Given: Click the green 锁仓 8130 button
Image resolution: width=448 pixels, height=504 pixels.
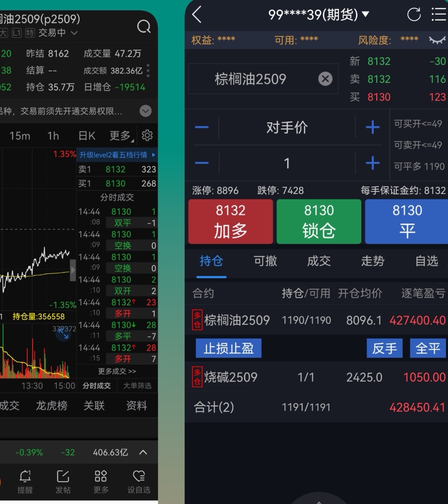Looking at the screenshot, I should tap(319, 221).
